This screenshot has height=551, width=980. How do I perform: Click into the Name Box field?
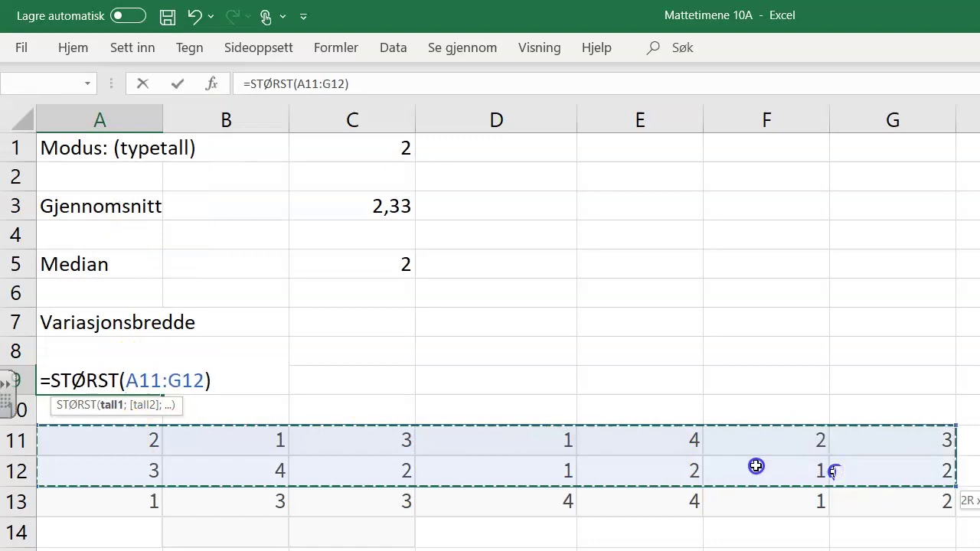(40, 83)
